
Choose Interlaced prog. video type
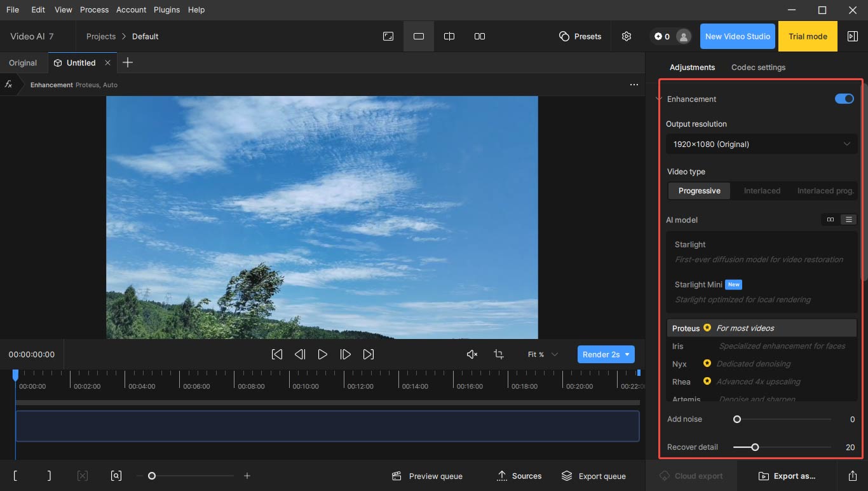point(825,191)
